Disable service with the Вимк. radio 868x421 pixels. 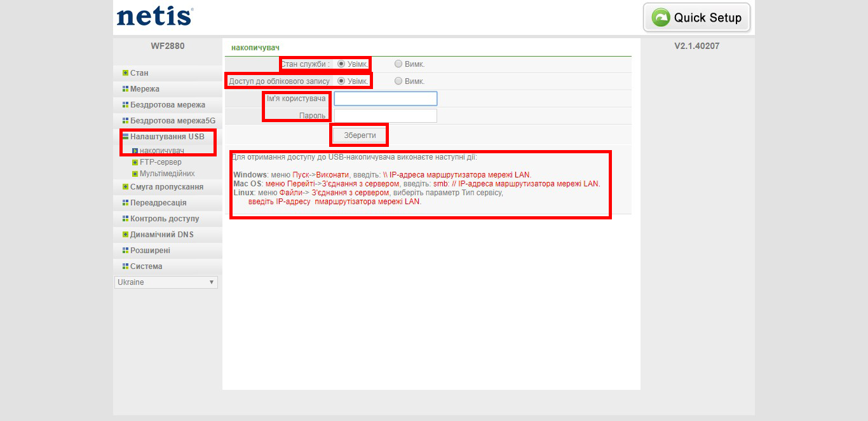pyautogui.click(x=398, y=64)
